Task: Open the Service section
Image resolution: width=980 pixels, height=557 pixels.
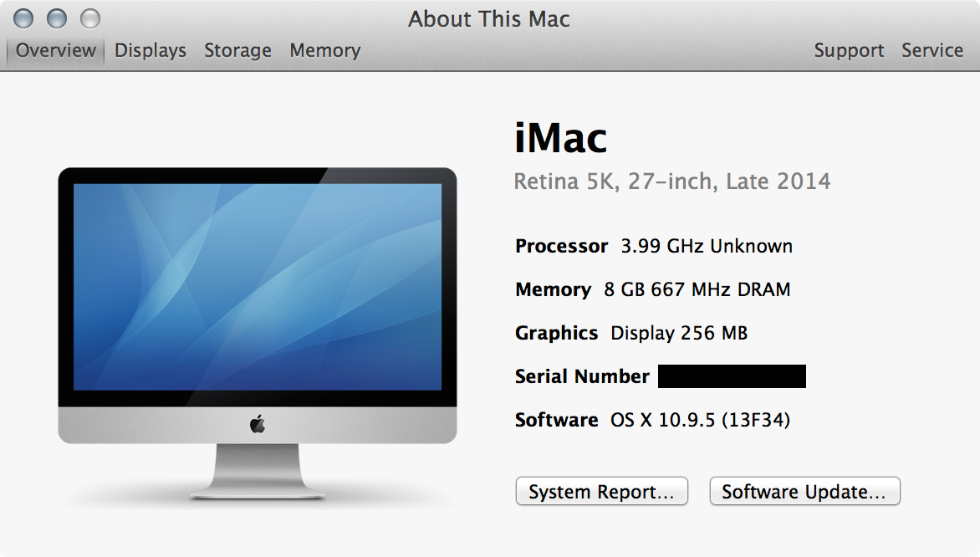Action: [x=932, y=50]
